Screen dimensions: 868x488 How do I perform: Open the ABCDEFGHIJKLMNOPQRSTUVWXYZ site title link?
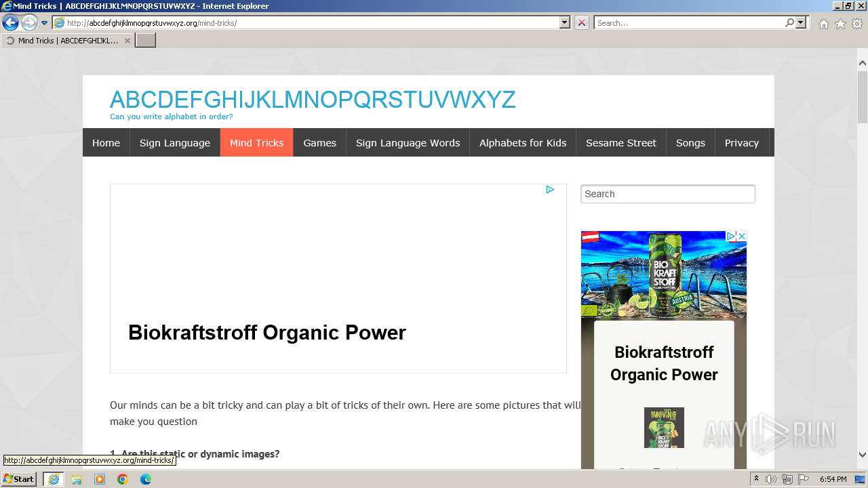point(313,100)
